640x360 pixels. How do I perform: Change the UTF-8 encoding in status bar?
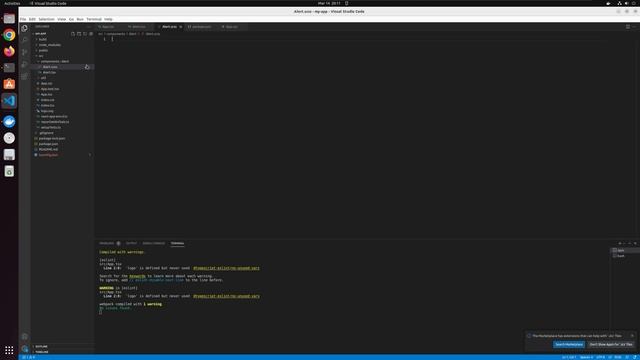pos(600,357)
